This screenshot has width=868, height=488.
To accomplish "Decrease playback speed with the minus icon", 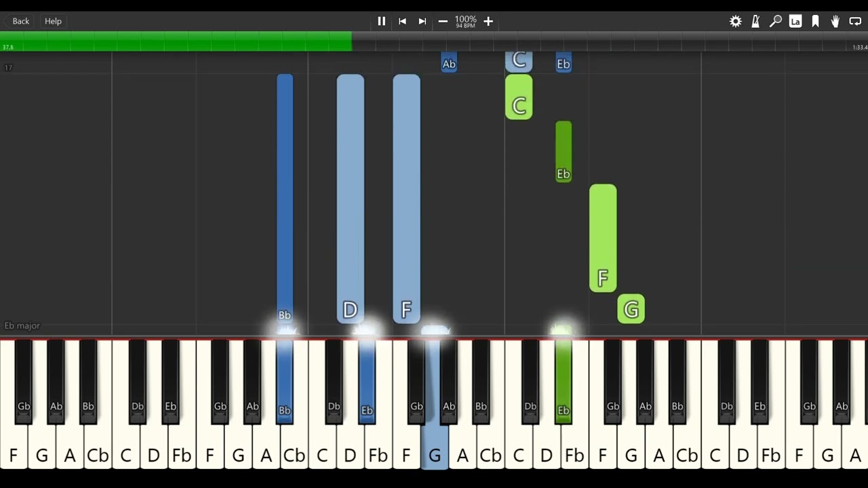I will click(x=443, y=21).
